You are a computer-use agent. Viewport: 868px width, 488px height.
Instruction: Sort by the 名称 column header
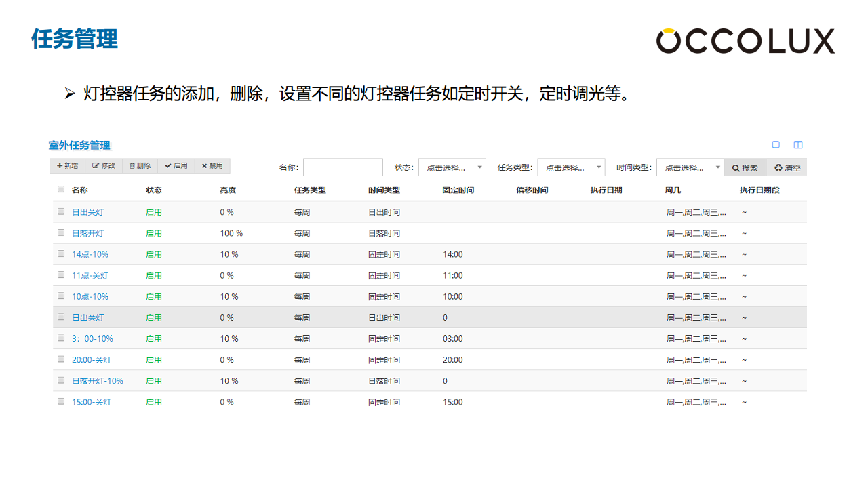point(80,190)
